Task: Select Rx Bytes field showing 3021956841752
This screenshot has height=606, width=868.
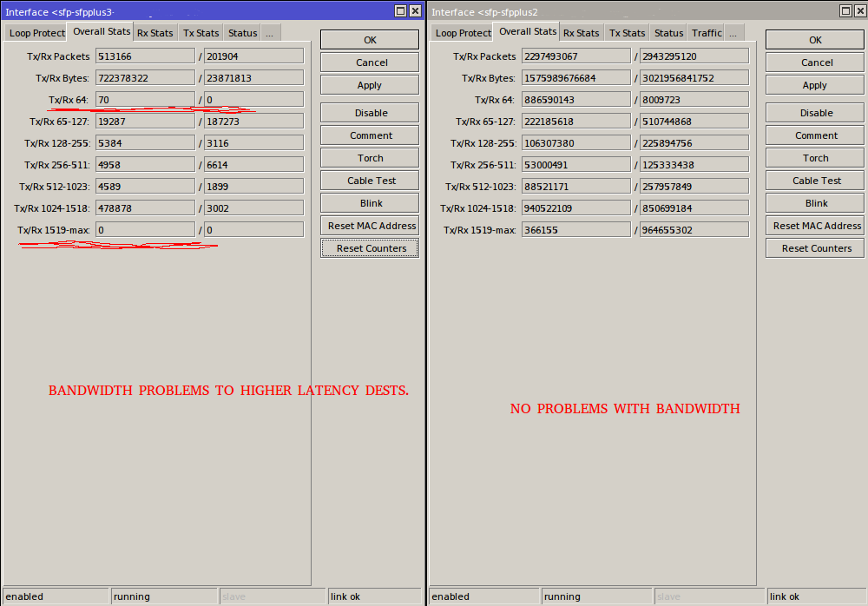Action: tap(694, 77)
